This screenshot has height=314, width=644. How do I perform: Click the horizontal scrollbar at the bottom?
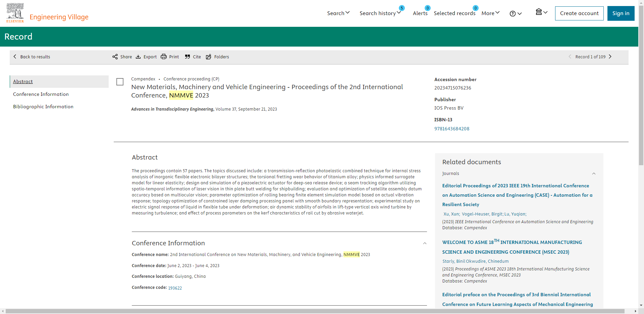pyautogui.click(x=315, y=311)
